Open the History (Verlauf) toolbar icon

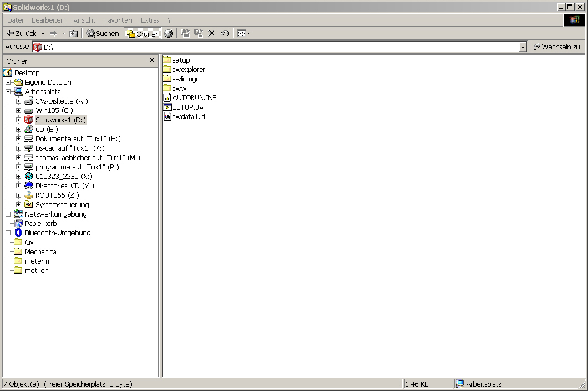[x=168, y=34]
